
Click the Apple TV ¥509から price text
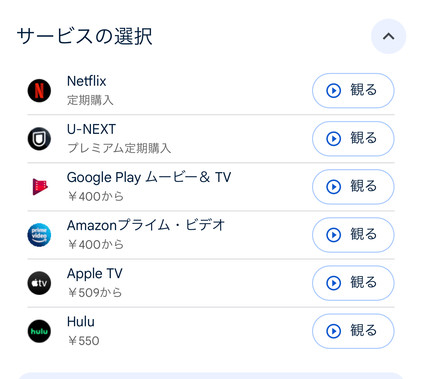point(95,293)
